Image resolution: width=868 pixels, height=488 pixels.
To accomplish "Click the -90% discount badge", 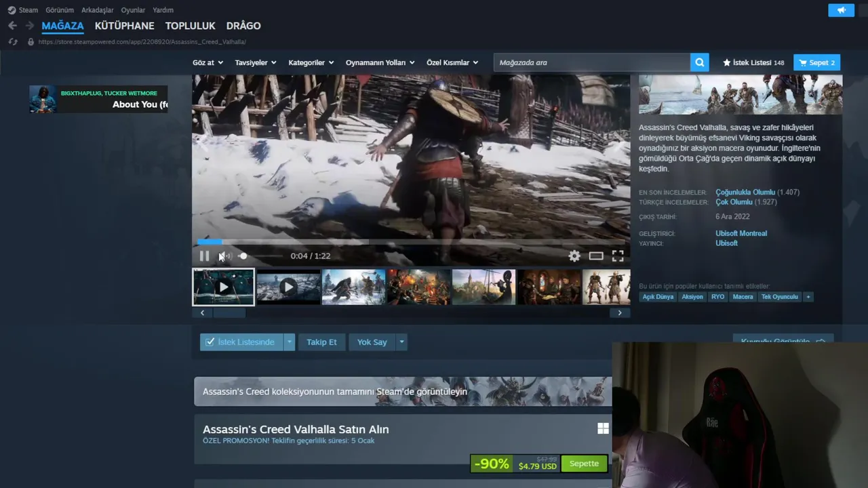I will pyautogui.click(x=492, y=464).
